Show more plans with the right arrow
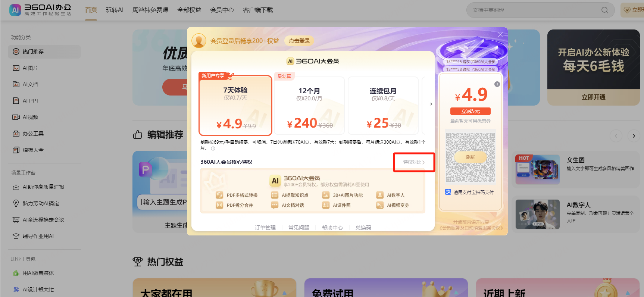Viewport: 644px width, 297px height. point(431,104)
